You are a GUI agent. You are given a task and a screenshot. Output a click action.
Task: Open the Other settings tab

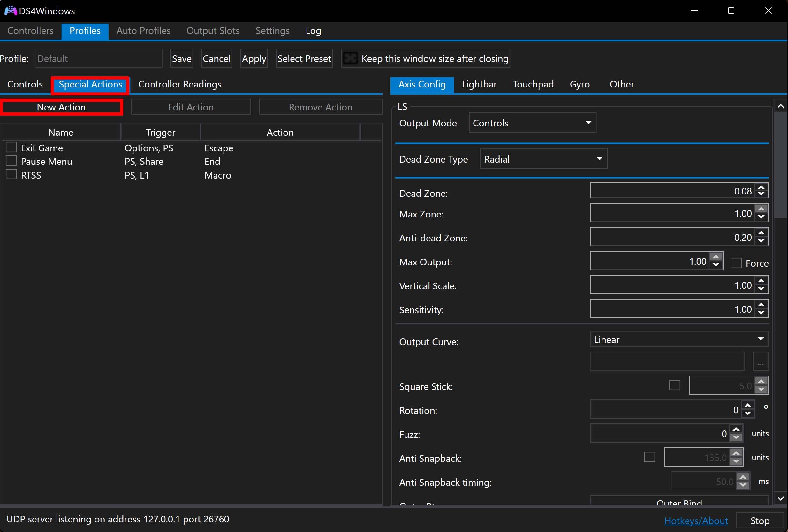pyautogui.click(x=622, y=84)
